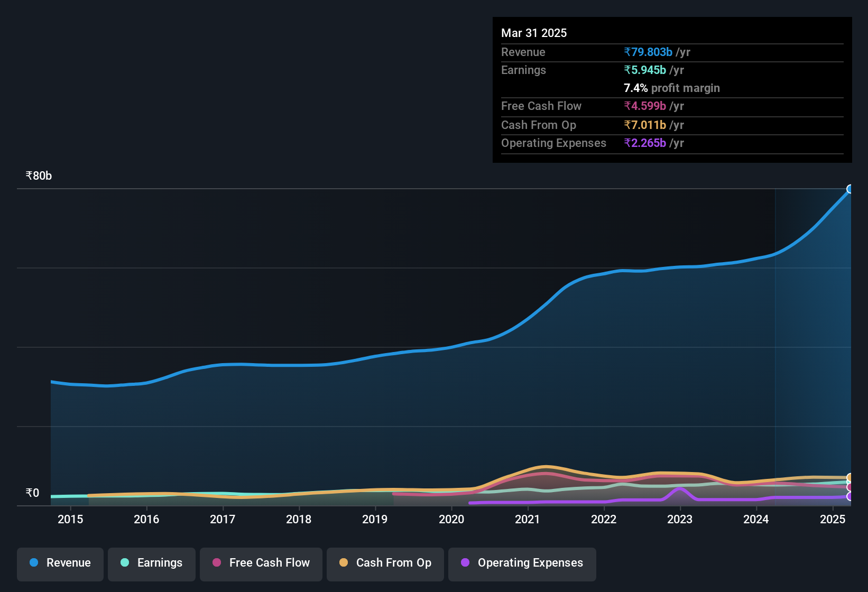Click the ₹5.945b earnings value

(x=645, y=70)
